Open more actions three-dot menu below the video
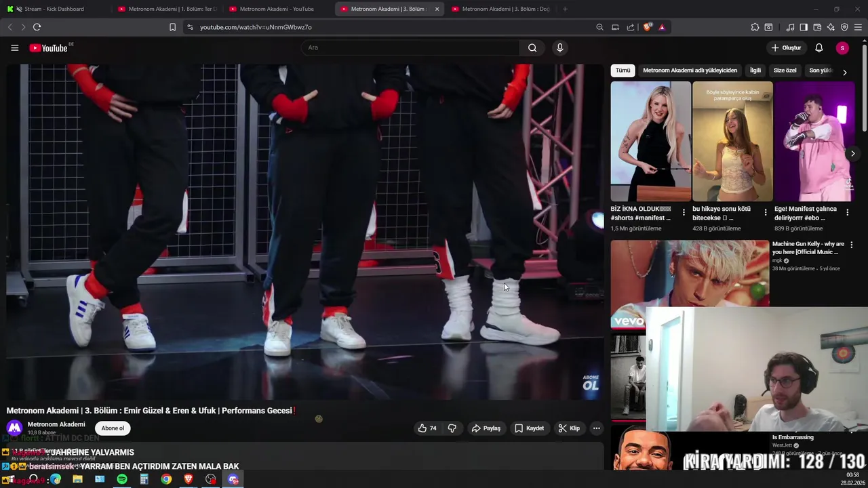868x488 pixels. pyautogui.click(x=596, y=428)
